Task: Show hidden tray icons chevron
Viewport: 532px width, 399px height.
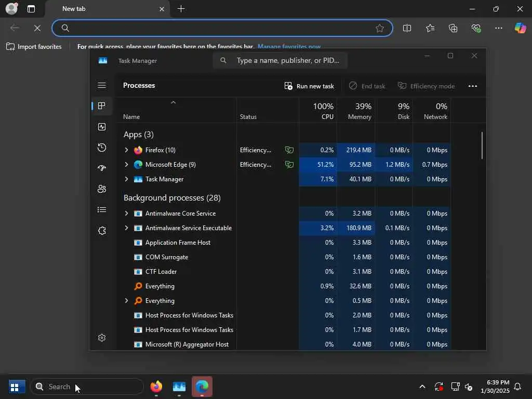Action: coord(422,387)
